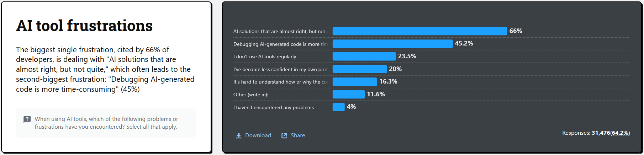Viewport: 644px width, 155px height.
Task: Click "I've become less confident" row label
Action: (x=280, y=69)
